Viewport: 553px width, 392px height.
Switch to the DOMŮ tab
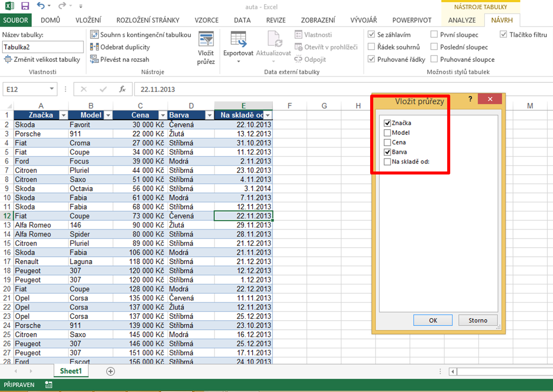click(50, 20)
